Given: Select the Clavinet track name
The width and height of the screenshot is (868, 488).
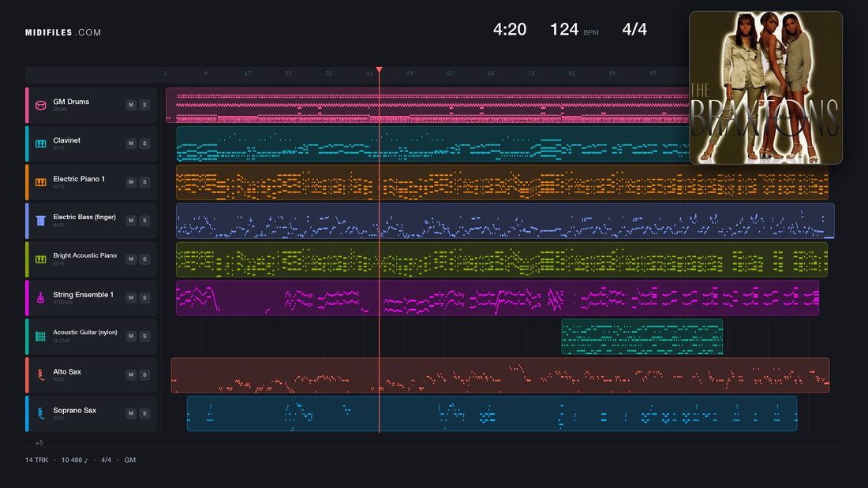Looking at the screenshot, I should click(66, 140).
